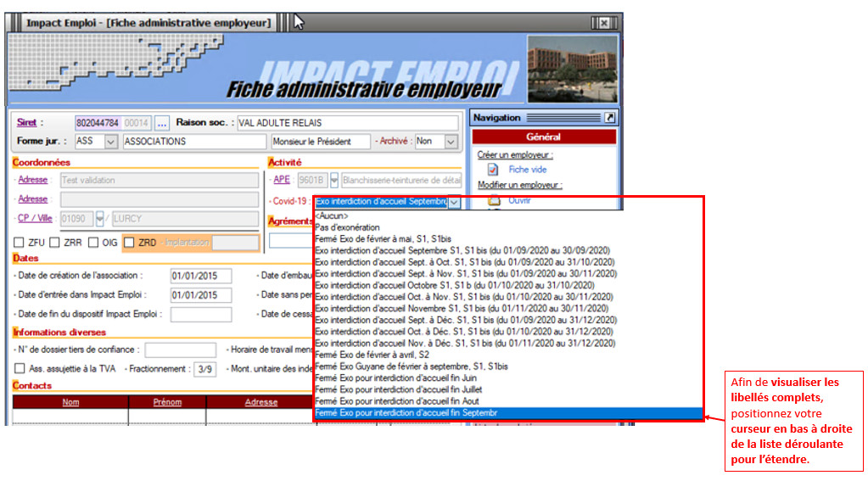Screen dimensions: 868x481
Task: Click the Test validation address field
Action: pyautogui.click(x=160, y=181)
